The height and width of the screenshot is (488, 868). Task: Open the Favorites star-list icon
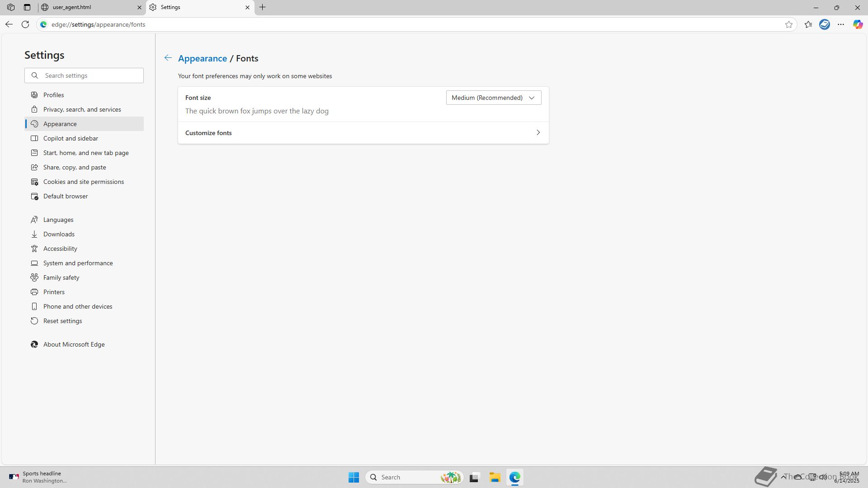(x=808, y=24)
